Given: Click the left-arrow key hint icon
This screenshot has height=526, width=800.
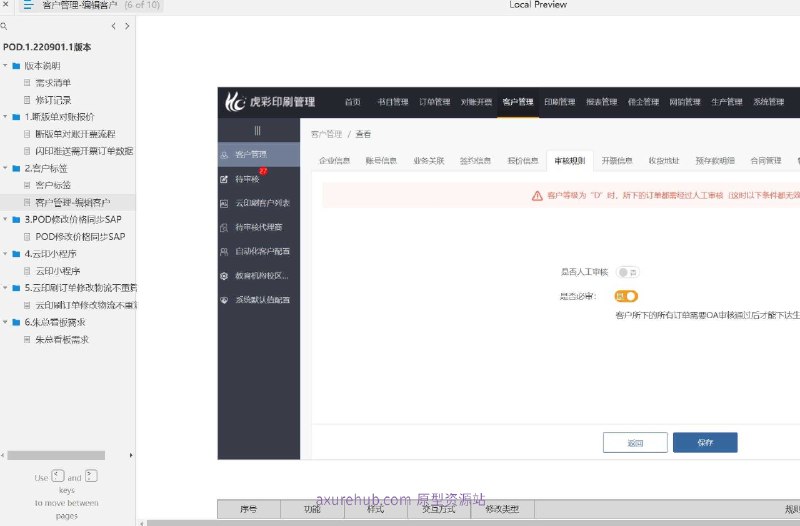Looking at the screenshot, I should (58, 476).
